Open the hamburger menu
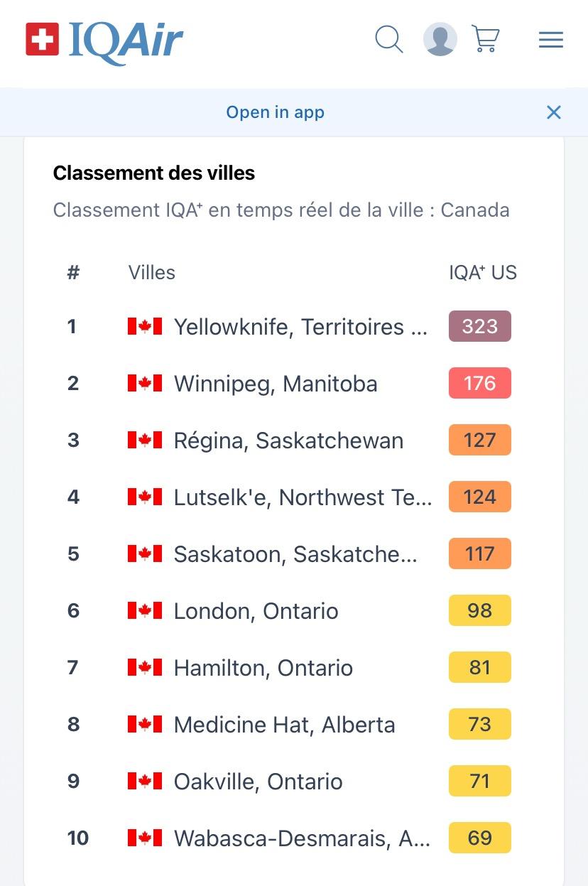The height and width of the screenshot is (886, 588). pos(551,40)
